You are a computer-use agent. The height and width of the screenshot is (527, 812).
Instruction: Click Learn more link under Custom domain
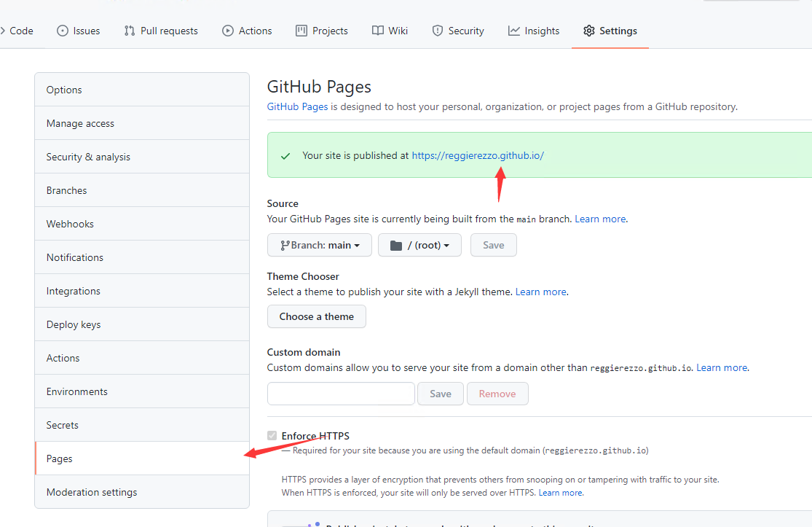pos(722,368)
